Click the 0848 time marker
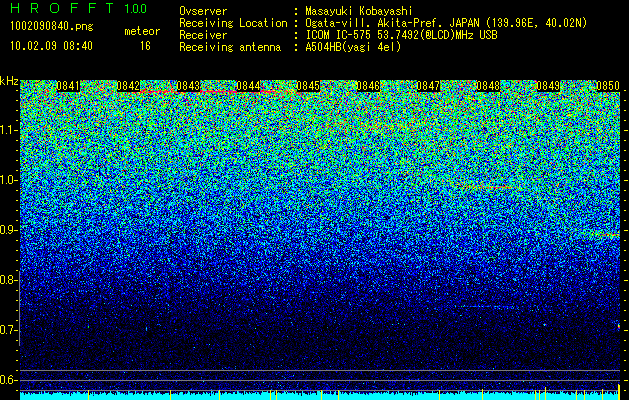The image size is (629, 400). [x=488, y=86]
